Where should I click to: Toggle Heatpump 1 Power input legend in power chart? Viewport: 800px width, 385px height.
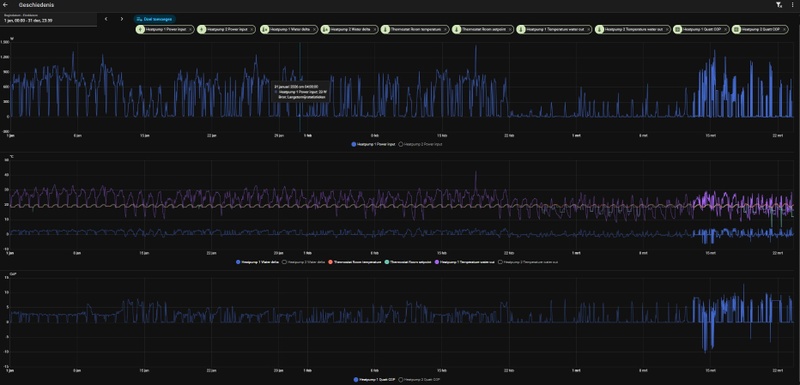(373, 144)
